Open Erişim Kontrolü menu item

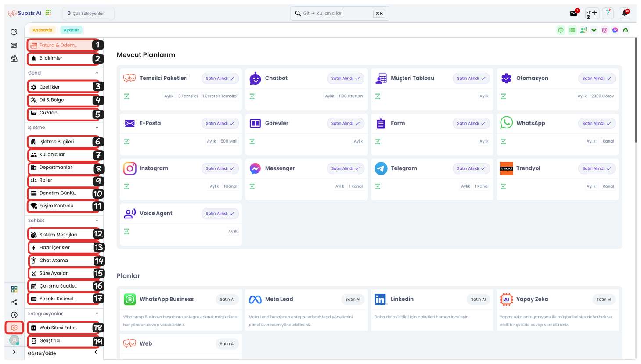pos(64,206)
